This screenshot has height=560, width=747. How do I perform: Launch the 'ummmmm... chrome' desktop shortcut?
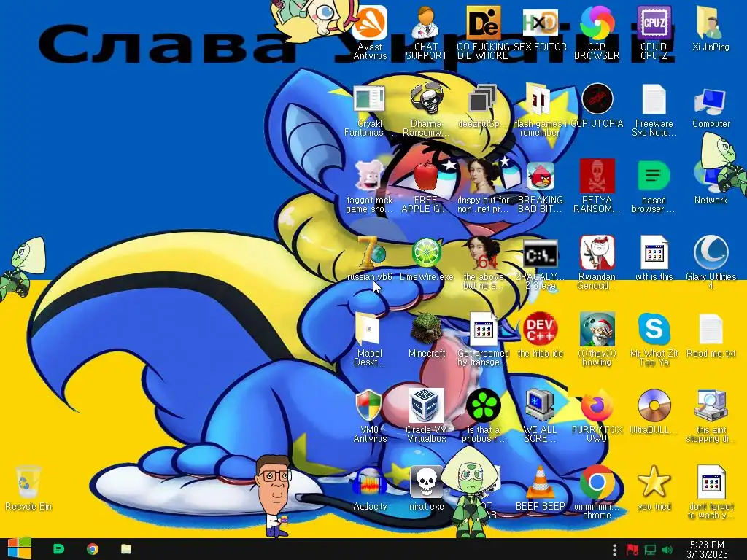click(597, 494)
